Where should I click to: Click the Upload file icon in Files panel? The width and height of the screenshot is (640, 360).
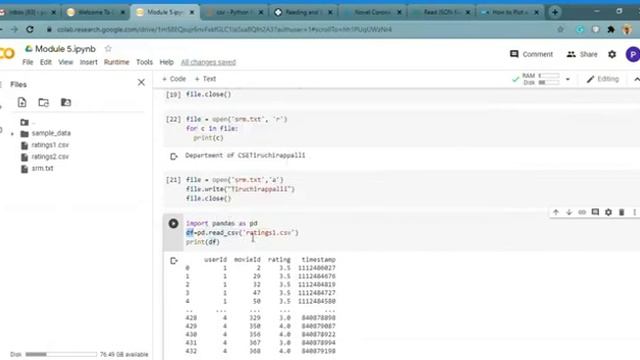(22, 102)
